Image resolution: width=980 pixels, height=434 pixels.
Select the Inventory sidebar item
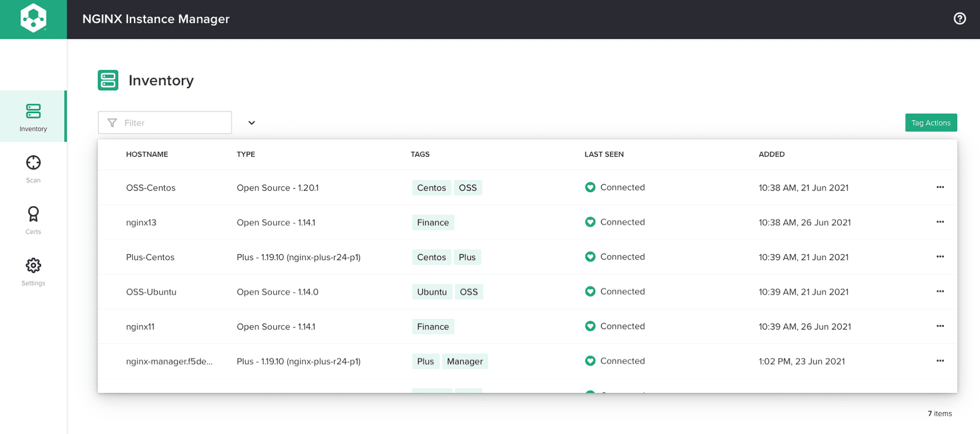(x=33, y=117)
